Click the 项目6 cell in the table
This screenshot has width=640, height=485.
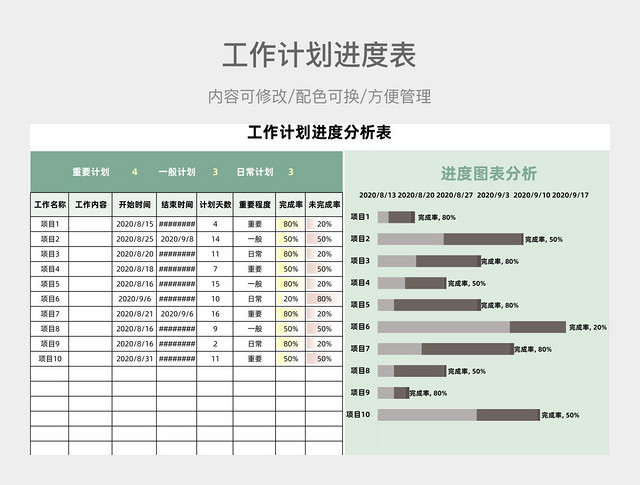tap(50, 299)
